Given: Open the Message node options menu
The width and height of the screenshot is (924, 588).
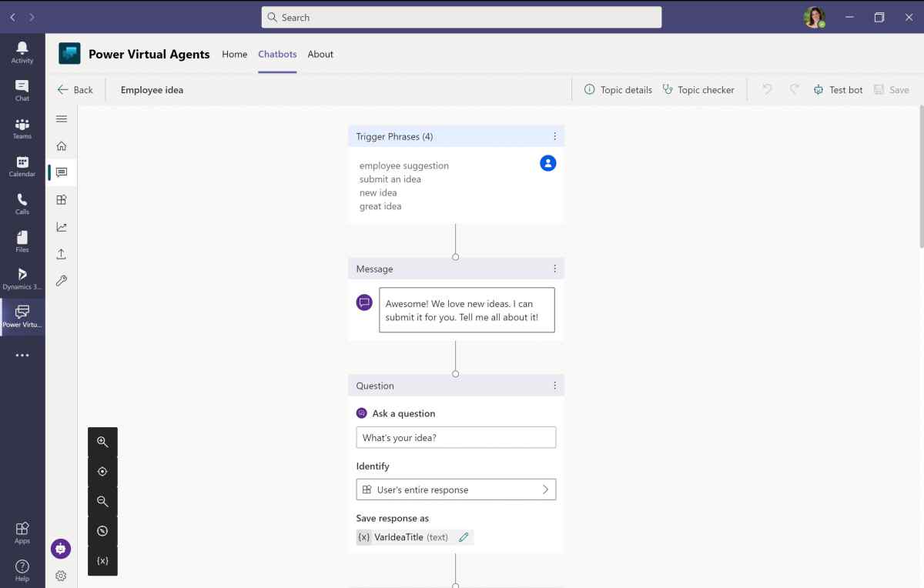Looking at the screenshot, I should pos(554,268).
